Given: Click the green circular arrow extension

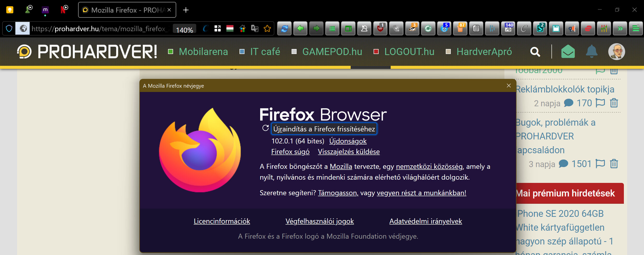Looking at the screenshot, I should point(428,28).
